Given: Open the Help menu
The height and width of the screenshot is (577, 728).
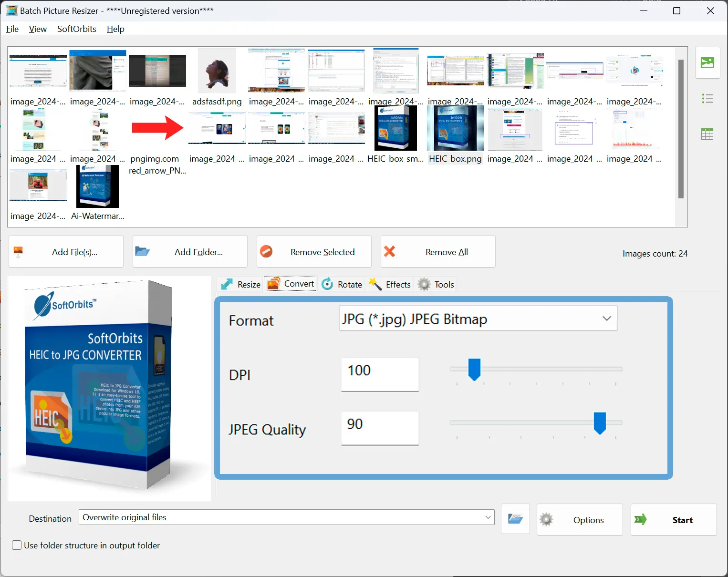Looking at the screenshot, I should [115, 29].
